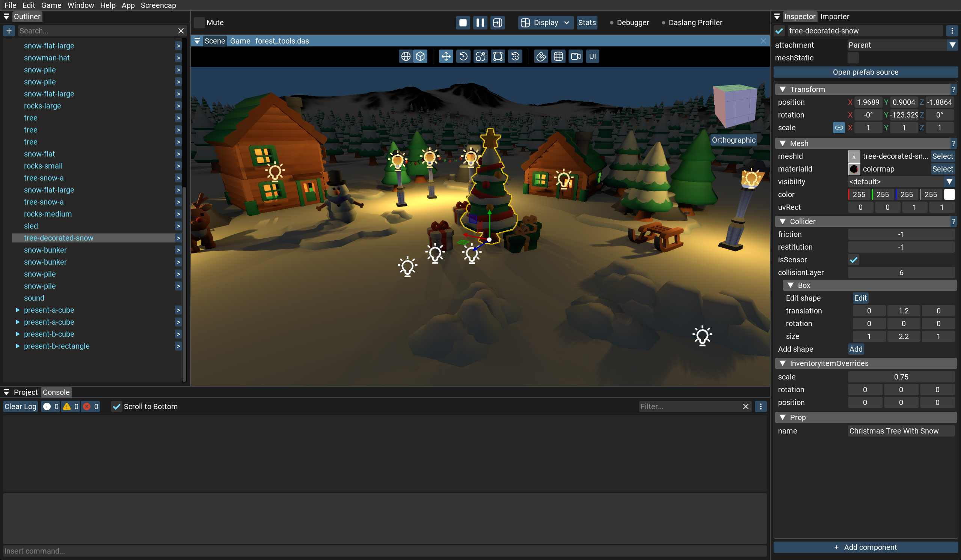The image size is (961, 560).
Task: Open the attachment Parent dropdown
Action: (902, 45)
